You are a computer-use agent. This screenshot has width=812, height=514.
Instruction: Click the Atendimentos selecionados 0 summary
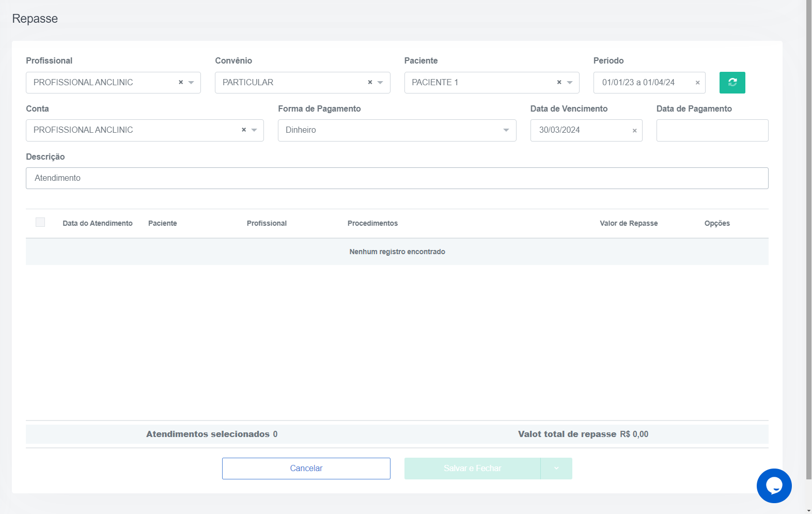pyautogui.click(x=212, y=434)
